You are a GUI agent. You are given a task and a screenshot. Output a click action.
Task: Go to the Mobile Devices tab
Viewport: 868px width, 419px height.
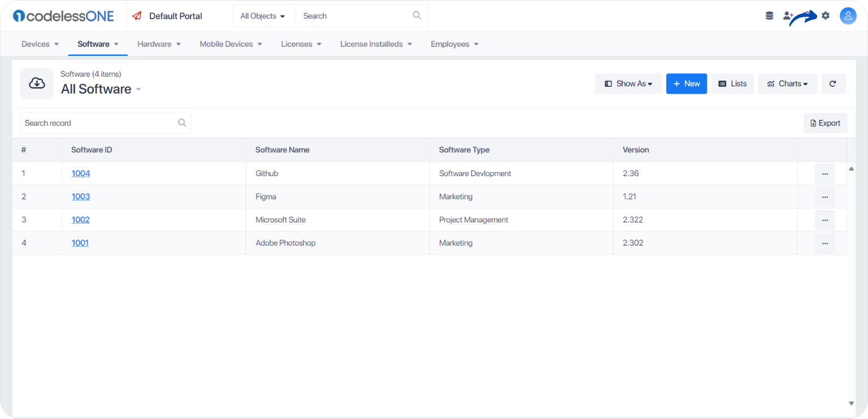tap(226, 44)
